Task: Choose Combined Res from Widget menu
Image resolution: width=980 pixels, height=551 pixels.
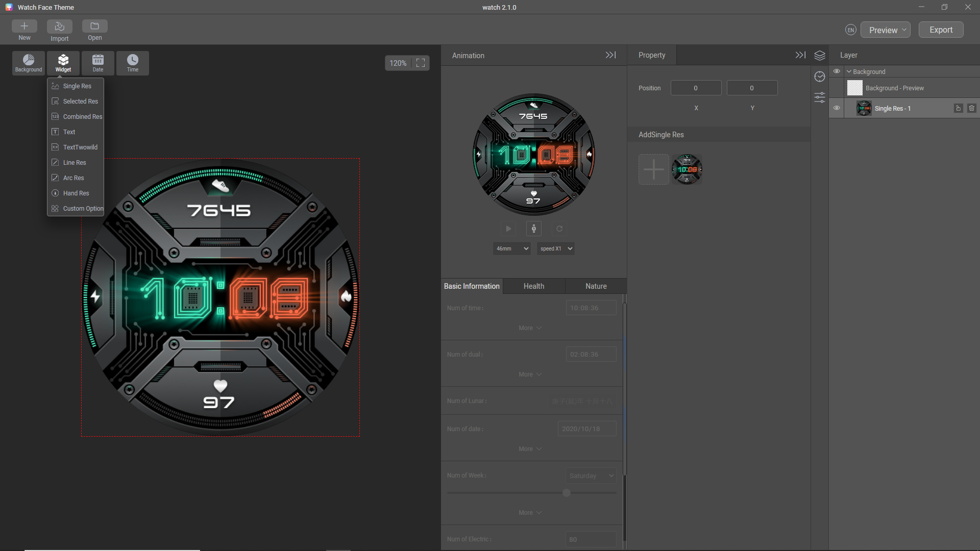Action: coord(76,117)
